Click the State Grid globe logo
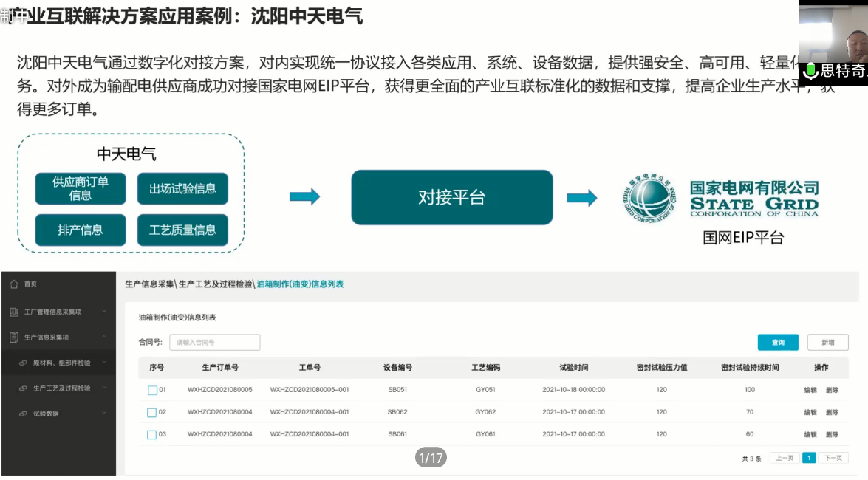868x480 pixels. 650,198
